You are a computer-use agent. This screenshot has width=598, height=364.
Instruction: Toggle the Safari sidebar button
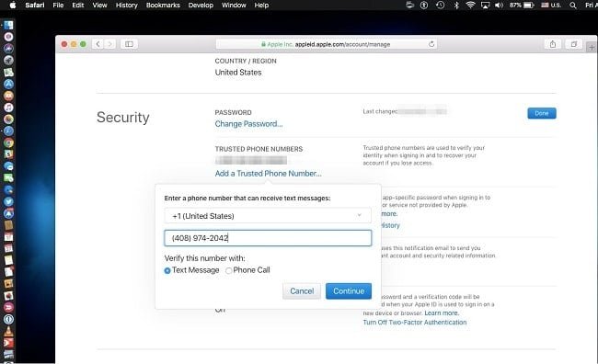(x=130, y=44)
